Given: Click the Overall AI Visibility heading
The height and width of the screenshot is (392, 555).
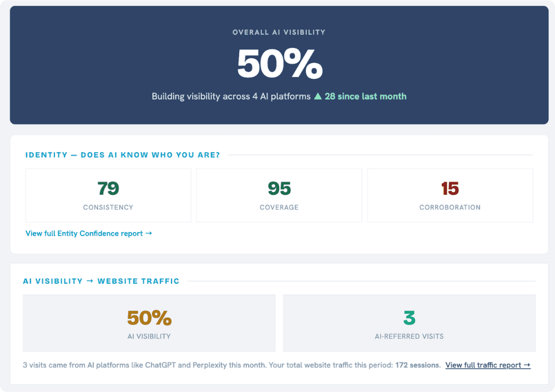Looking at the screenshot, I should pyautogui.click(x=279, y=32).
